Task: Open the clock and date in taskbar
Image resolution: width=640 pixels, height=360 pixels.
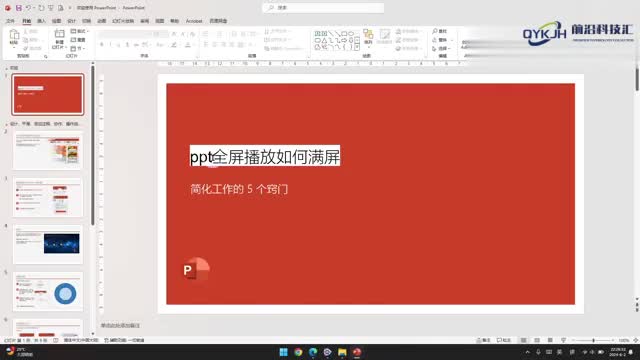Action: pos(618,352)
